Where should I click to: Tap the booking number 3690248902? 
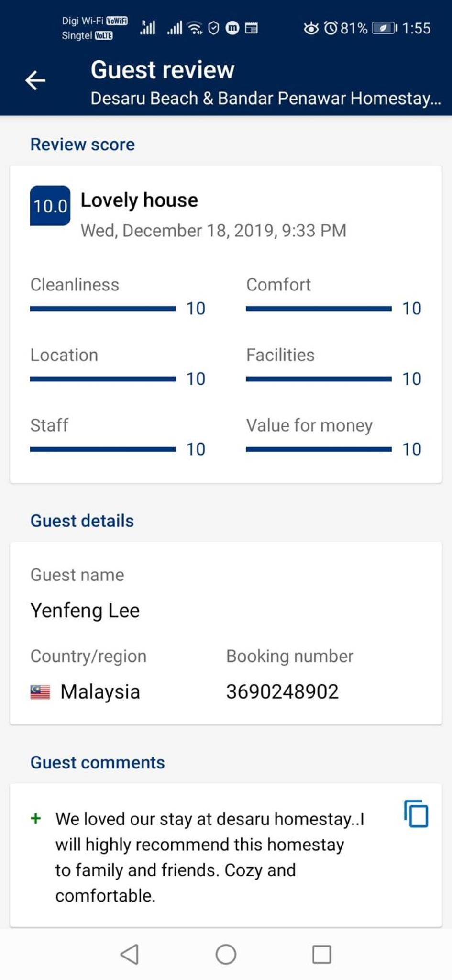coord(282,691)
